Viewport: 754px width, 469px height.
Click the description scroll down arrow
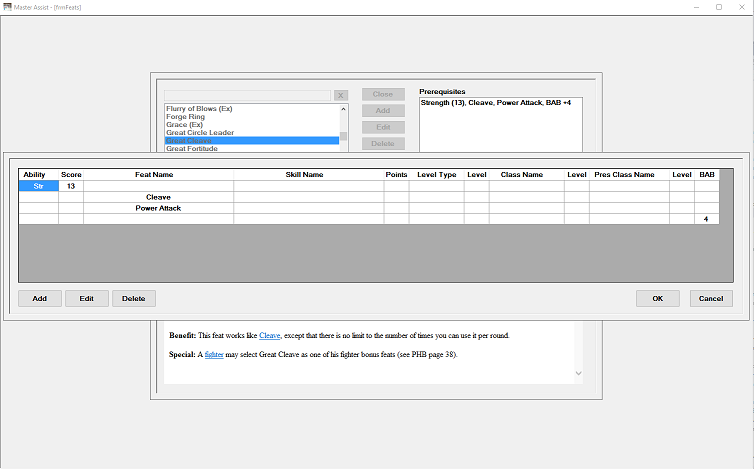(578, 373)
